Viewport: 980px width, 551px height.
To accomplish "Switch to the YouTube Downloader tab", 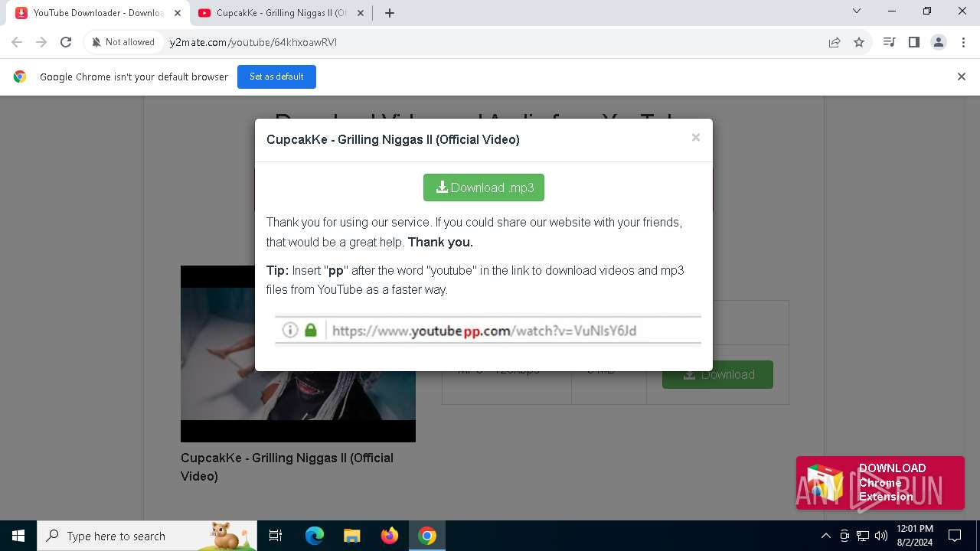I will [97, 13].
